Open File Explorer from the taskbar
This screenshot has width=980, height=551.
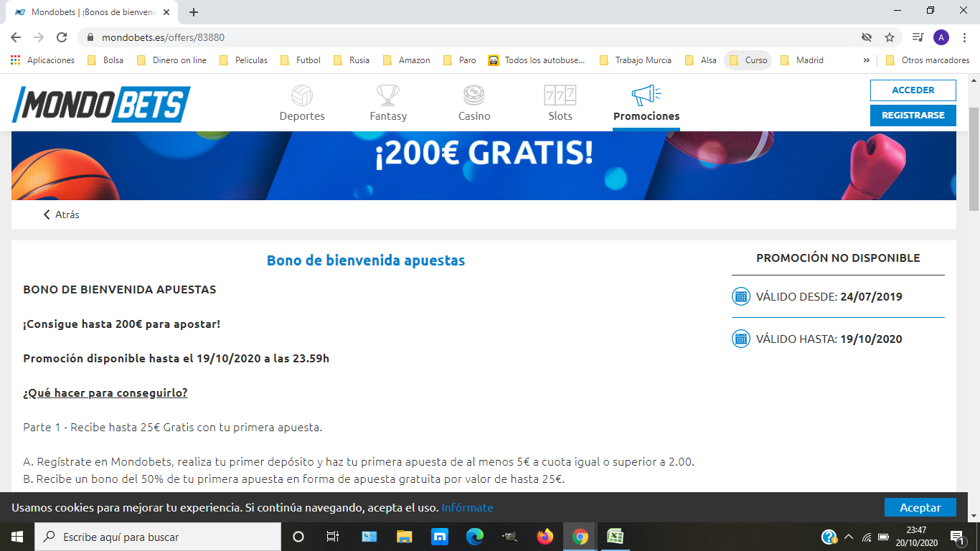tap(405, 537)
